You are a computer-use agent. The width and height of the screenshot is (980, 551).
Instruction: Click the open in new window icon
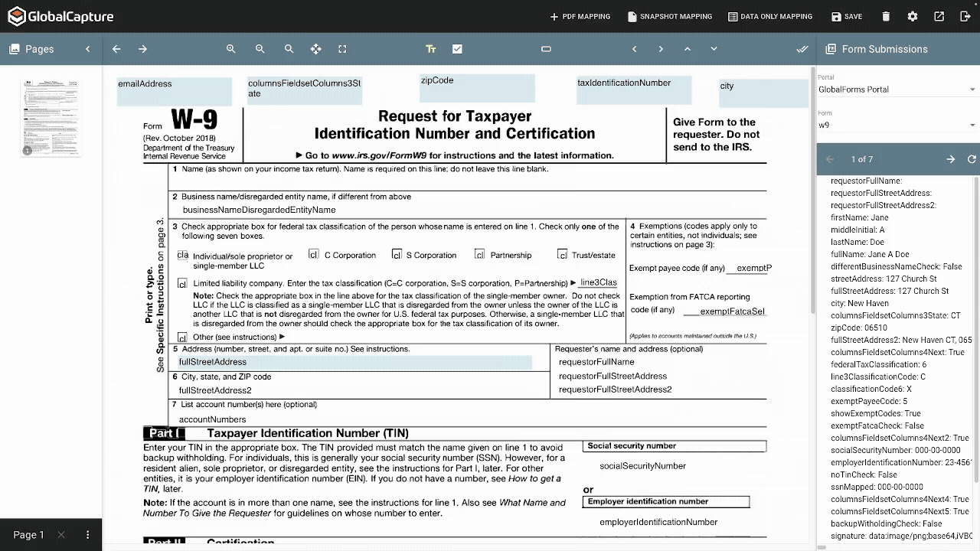[x=939, y=16]
